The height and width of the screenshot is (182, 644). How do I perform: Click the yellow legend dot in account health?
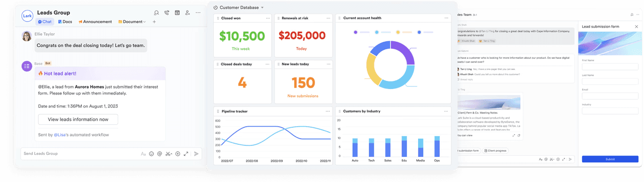pos(397,32)
